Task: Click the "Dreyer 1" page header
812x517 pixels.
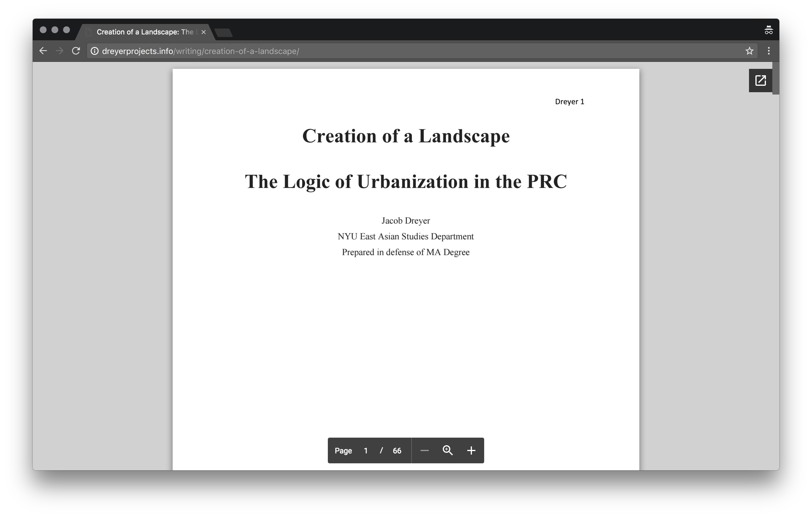Action: pos(570,102)
